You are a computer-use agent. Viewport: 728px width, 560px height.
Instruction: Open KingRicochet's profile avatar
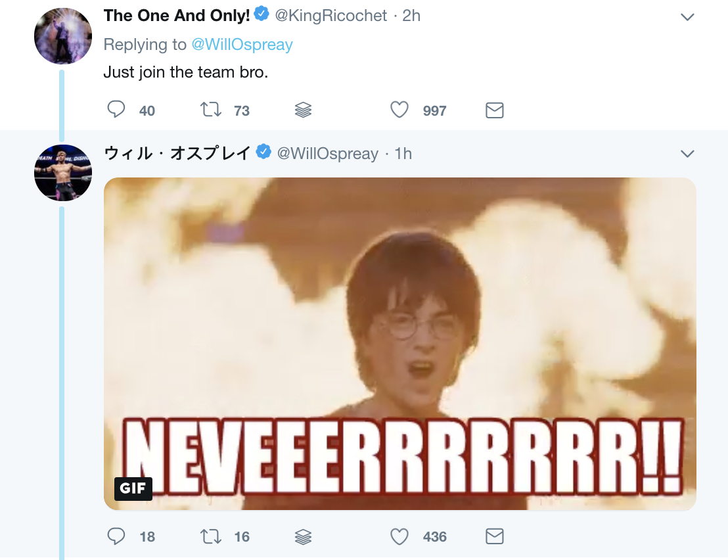63,36
